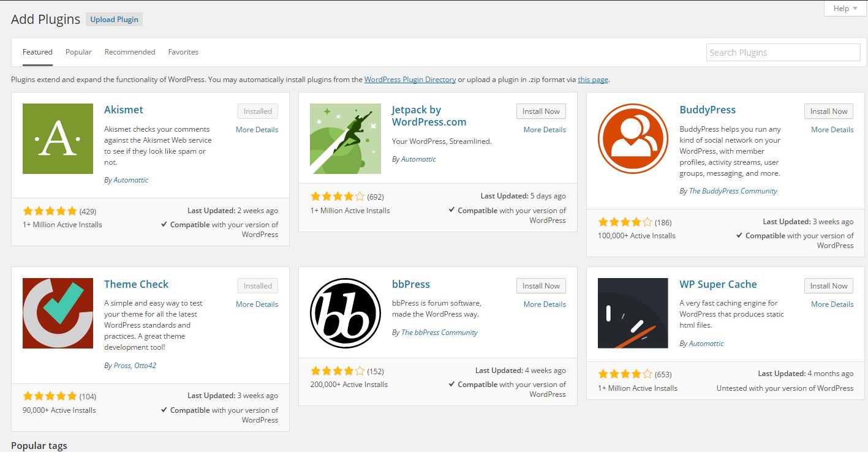The width and height of the screenshot is (868, 452).
Task: Install Jetpack with Install Now button
Action: [541, 111]
